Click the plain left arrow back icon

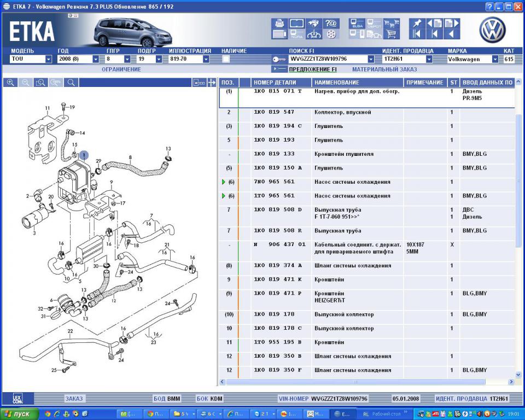pyautogui.click(x=452, y=34)
